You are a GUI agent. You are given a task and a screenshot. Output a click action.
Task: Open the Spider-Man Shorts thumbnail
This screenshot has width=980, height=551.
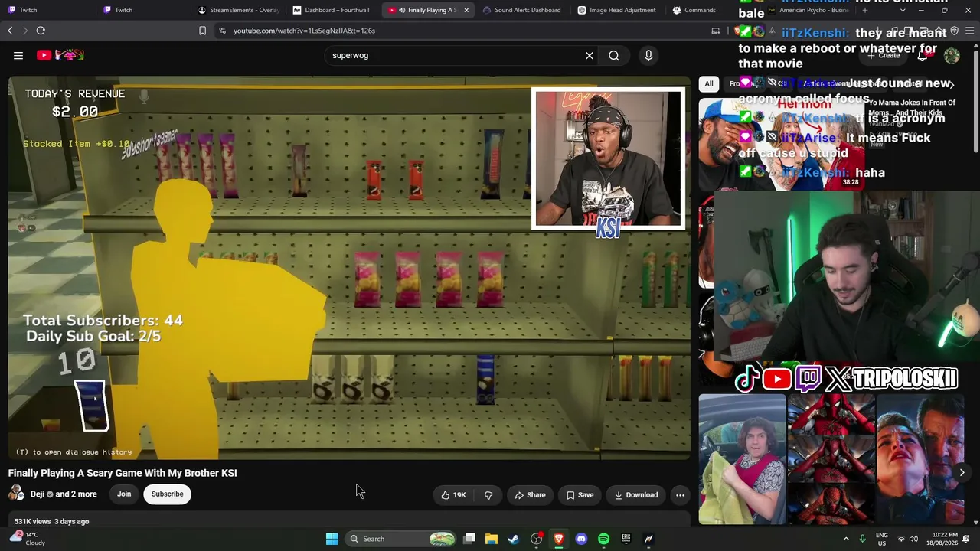pyautogui.click(x=831, y=459)
